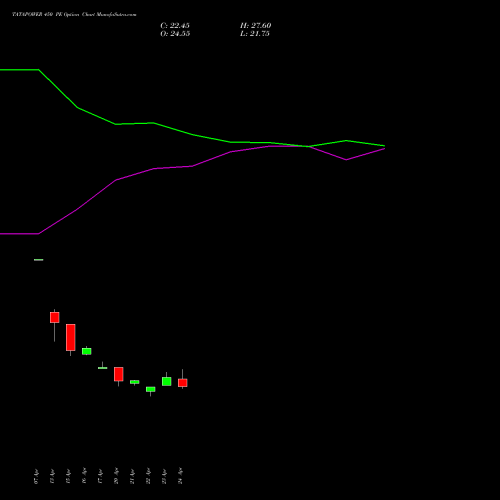The image size is (500, 500).
Task: Click the red candlestick for 24 Apr
Action: point(183,383)
